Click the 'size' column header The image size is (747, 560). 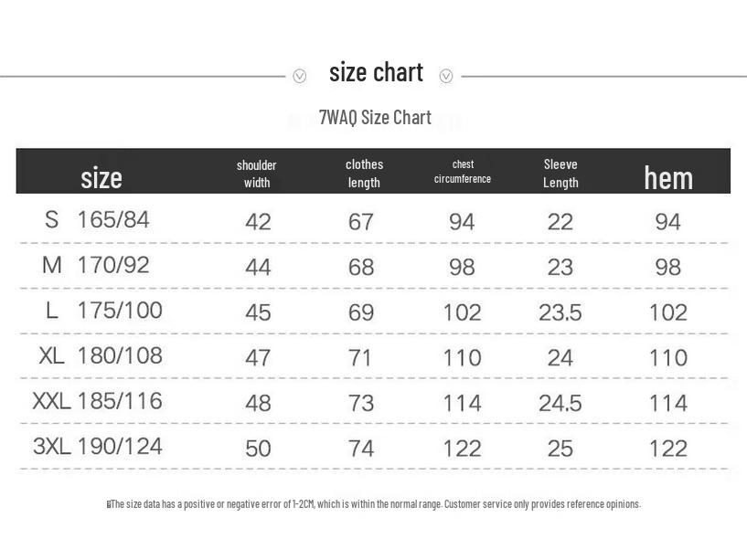tap(101, 177)
